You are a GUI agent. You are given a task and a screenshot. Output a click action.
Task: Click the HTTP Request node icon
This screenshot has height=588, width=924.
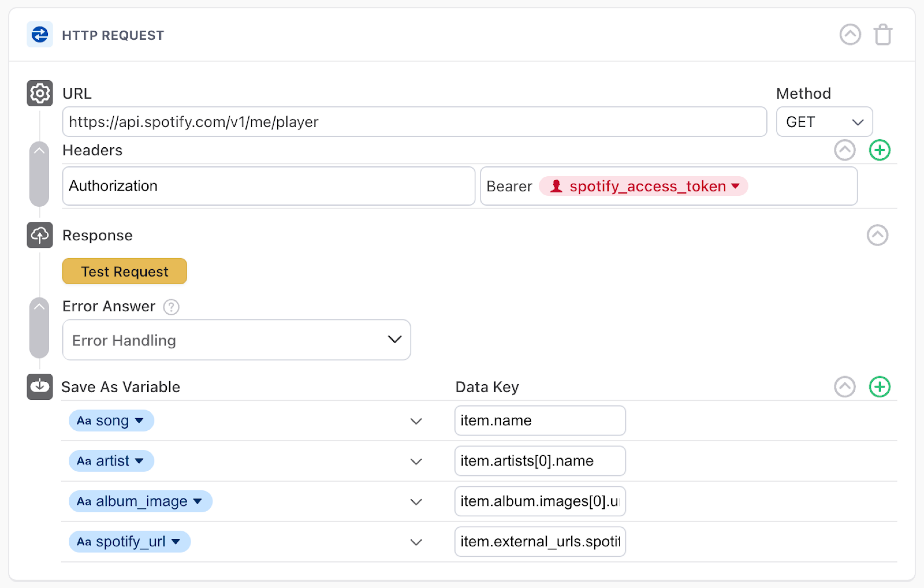coord(40,35)
